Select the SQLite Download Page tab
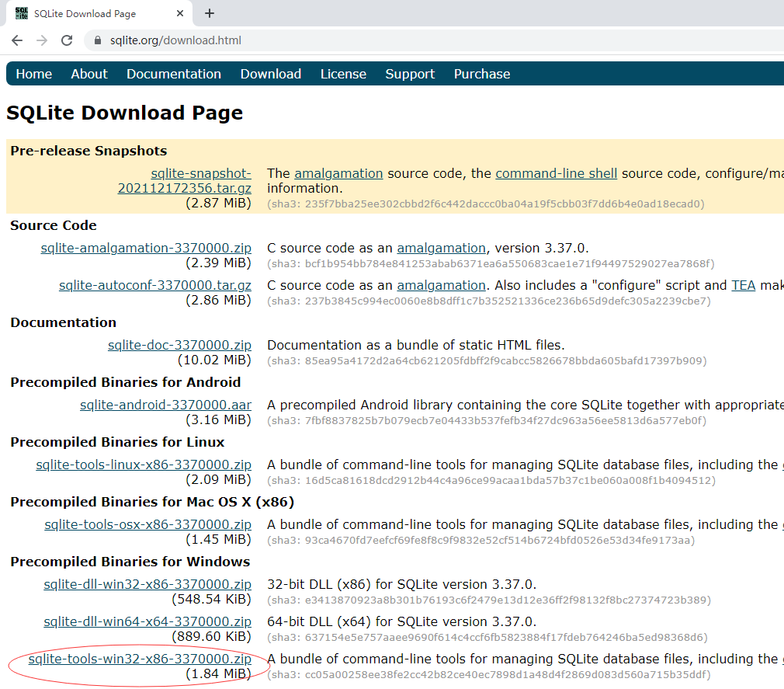 point(100,13)
